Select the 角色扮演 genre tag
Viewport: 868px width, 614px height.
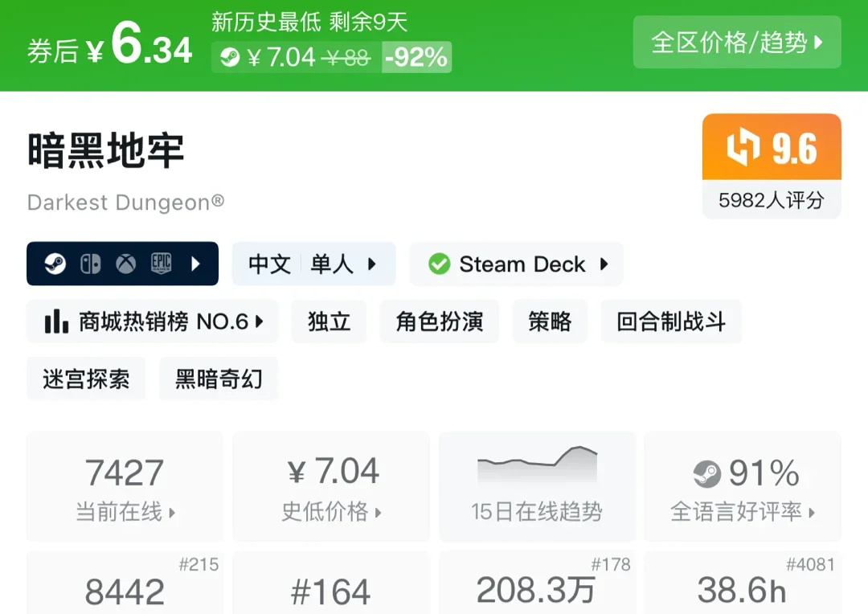point(439,321)
